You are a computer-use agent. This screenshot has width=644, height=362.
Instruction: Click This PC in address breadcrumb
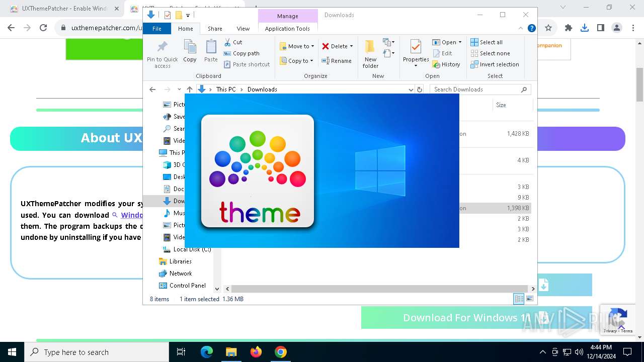coord(226,89)
